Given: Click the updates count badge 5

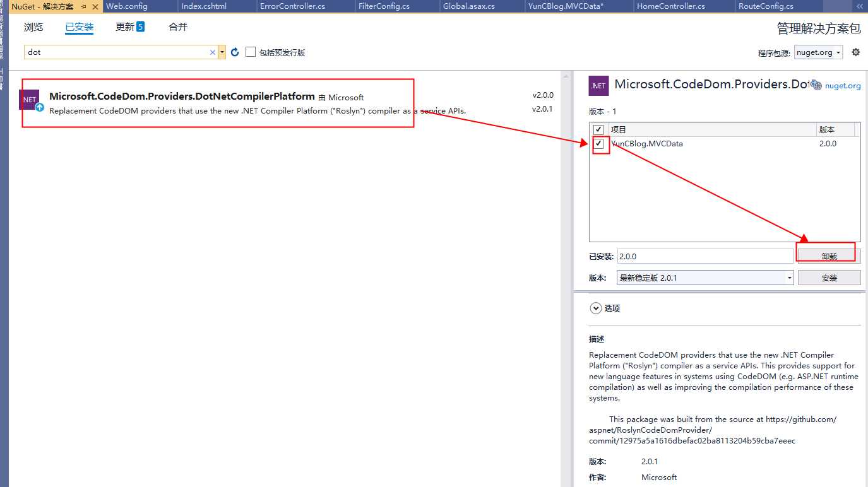Looking at the screenshot, I should (x=140, y=27).
